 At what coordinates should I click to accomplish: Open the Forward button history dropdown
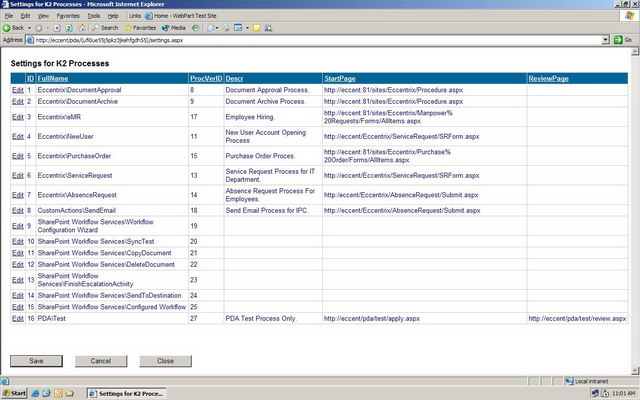(x=47, y=28)
